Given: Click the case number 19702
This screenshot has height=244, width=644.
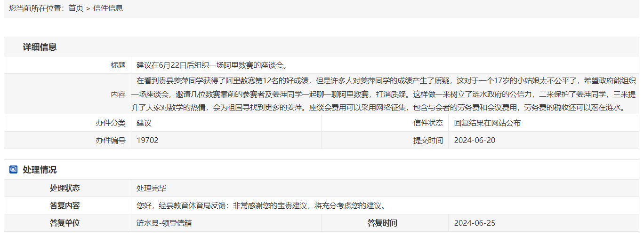Looking at the screenshot, I should click(x=147, y=140).
